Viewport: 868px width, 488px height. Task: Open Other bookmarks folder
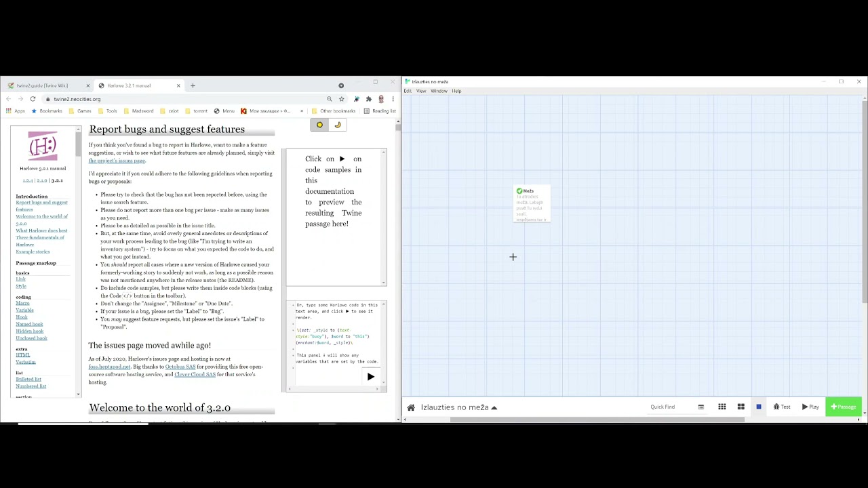[333, 111]
